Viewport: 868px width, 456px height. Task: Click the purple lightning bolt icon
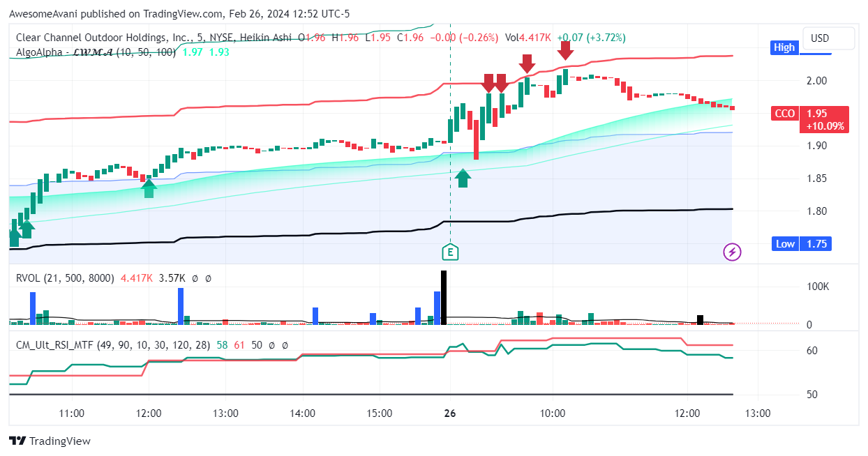733,252
